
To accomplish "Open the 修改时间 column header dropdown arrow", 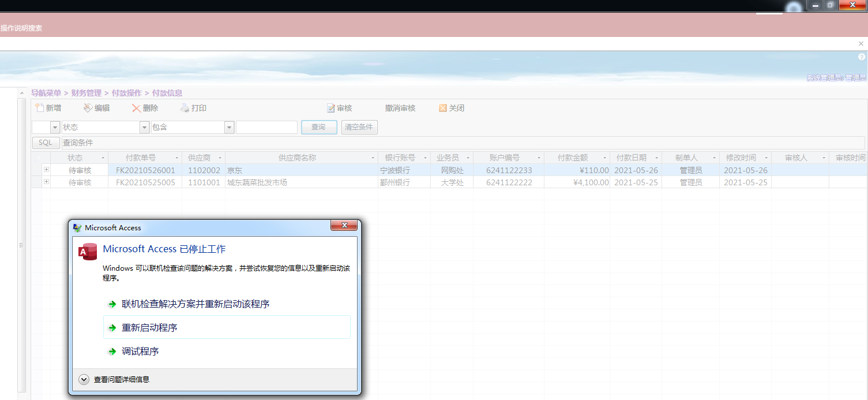I will pos(766,158).
